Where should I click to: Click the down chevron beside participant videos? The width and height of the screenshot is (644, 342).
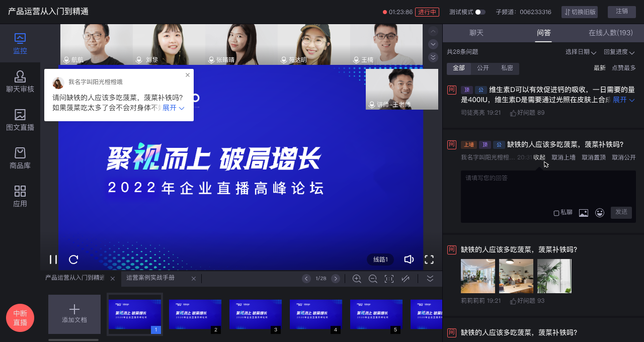[x=433, y=44]
